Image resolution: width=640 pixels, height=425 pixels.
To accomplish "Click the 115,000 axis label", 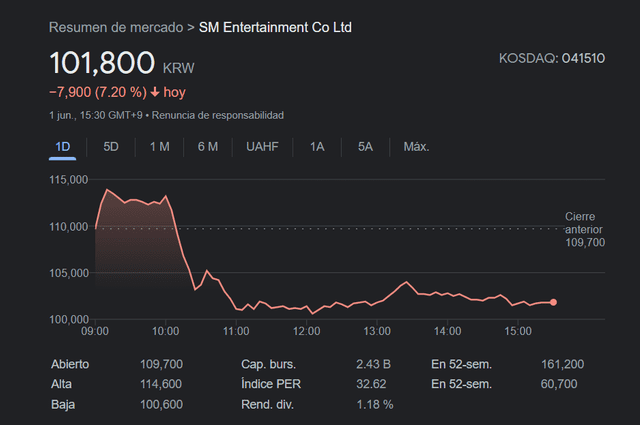I will (69, 180).
